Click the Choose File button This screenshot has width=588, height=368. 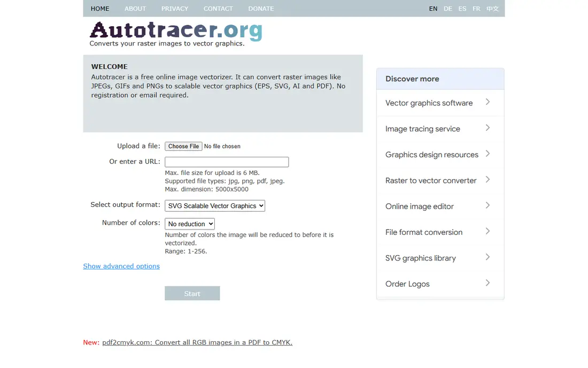point(183,147)
